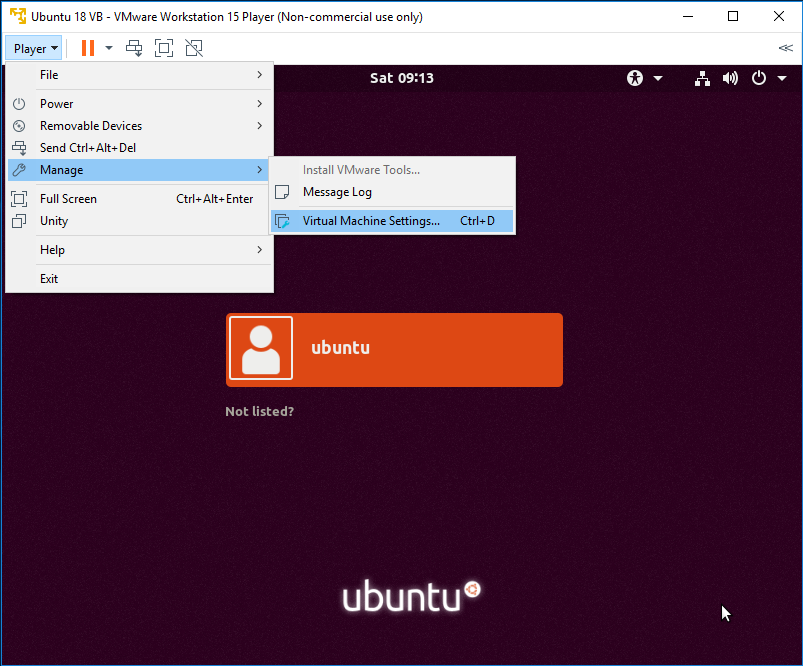Click the Manage wrench icon

pos(19,170)
